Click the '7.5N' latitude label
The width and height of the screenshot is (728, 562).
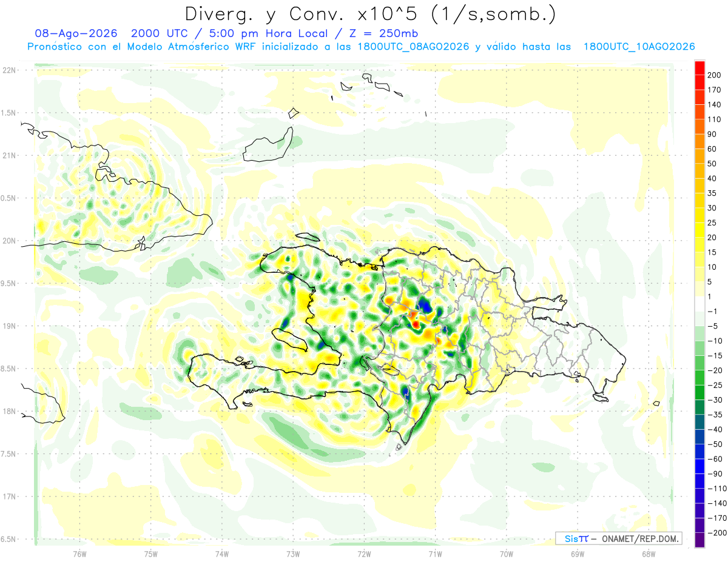pos(8,454)
